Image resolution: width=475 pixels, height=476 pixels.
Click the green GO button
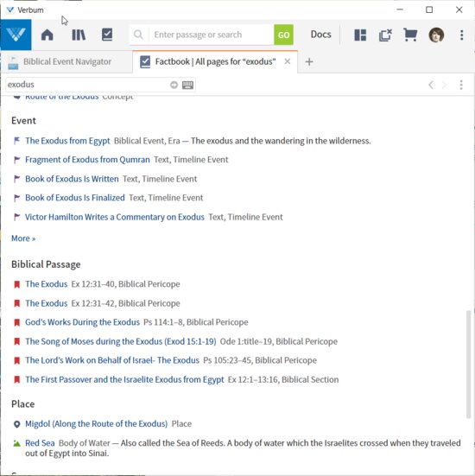pyautogui.click(x=283, y=35)
